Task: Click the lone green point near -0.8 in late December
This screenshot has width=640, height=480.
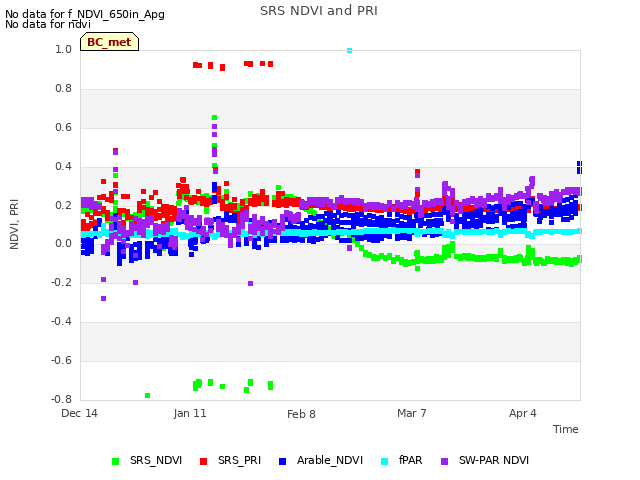Action: point(148,396)
